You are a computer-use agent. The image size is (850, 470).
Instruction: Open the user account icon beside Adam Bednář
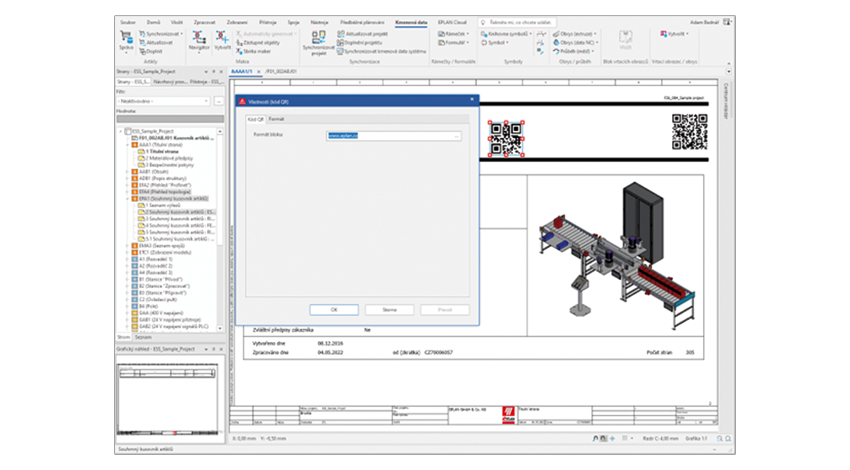tap(726, 22)
